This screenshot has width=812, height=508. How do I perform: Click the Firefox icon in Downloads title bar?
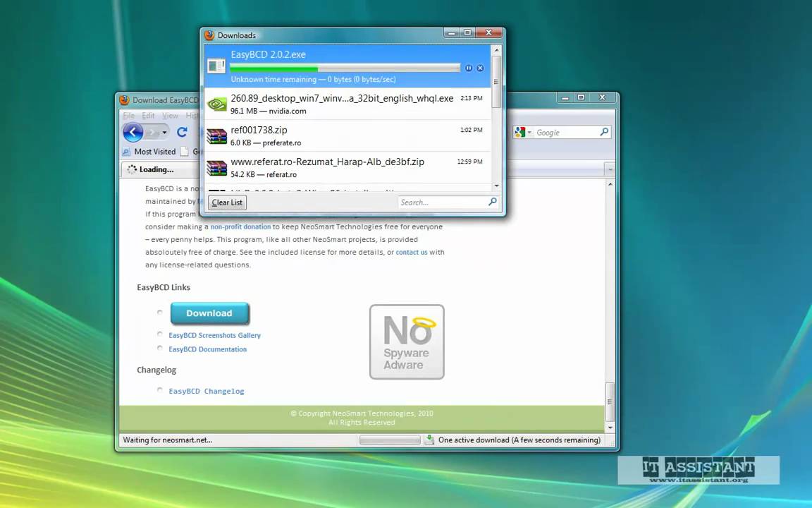(209, 35)
